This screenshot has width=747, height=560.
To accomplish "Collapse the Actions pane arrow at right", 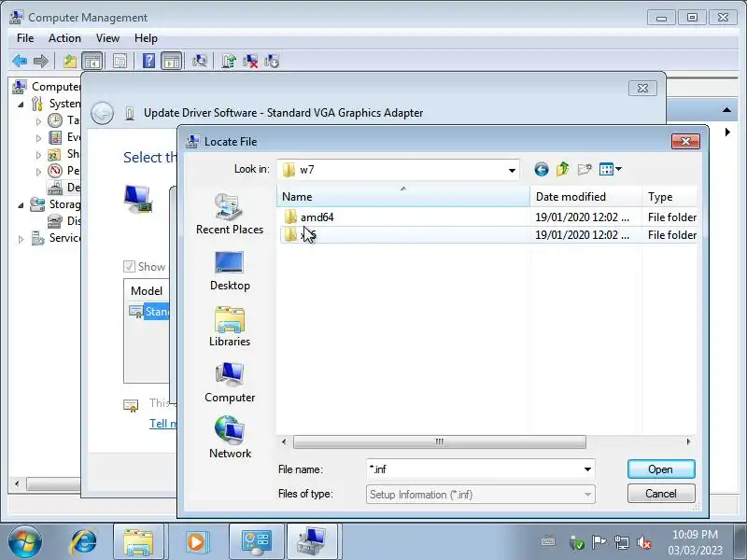I will click(x=726, y=110).
